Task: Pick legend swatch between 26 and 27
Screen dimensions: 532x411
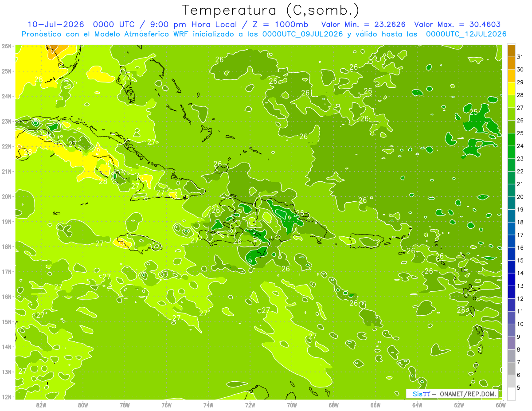Action: click(x=512, y=114)
